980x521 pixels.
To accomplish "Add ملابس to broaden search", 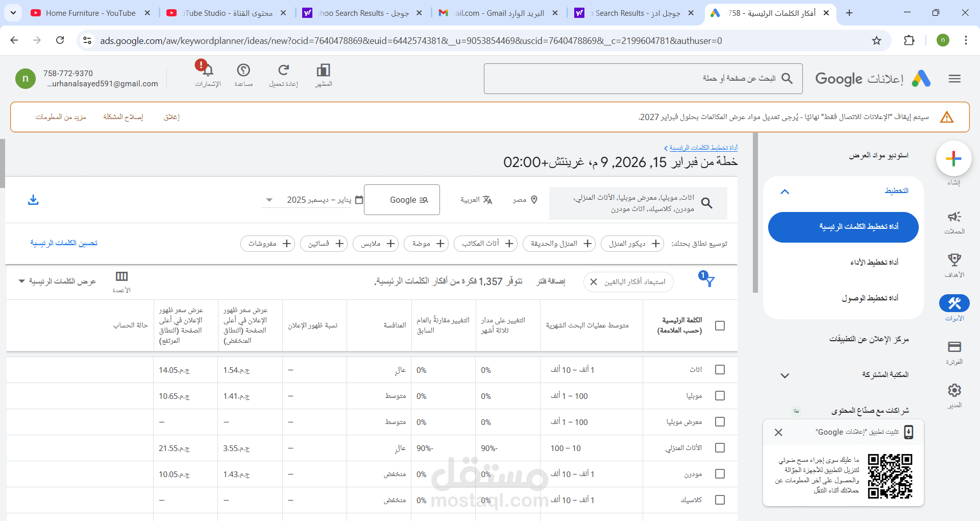I will coord(376,244).
